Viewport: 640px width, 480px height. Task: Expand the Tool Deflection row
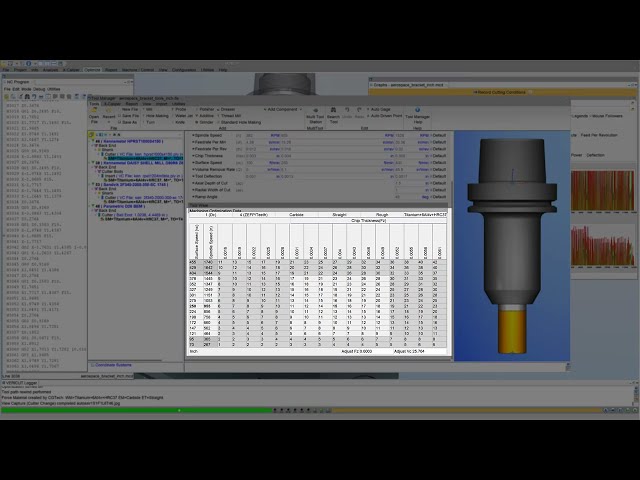(193, 176)
